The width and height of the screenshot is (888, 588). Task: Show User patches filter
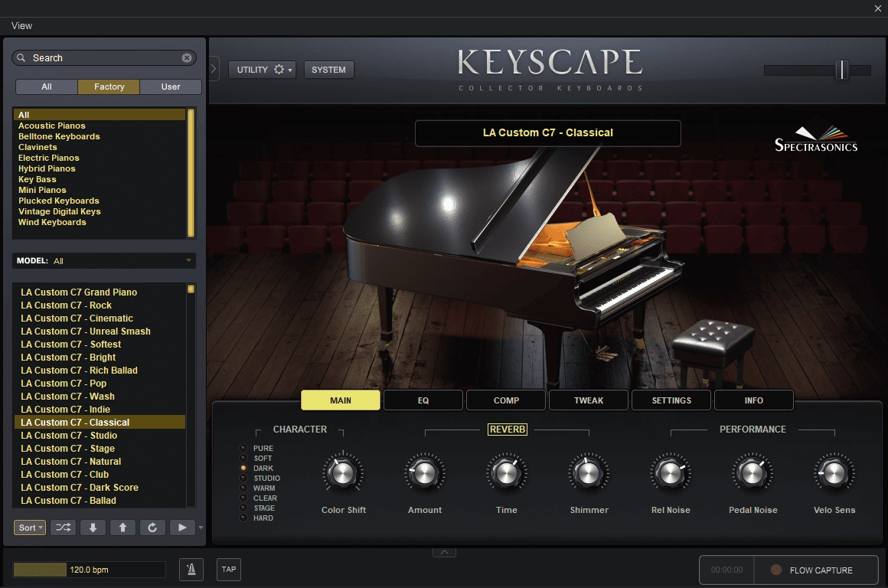(x=171, y=87)
